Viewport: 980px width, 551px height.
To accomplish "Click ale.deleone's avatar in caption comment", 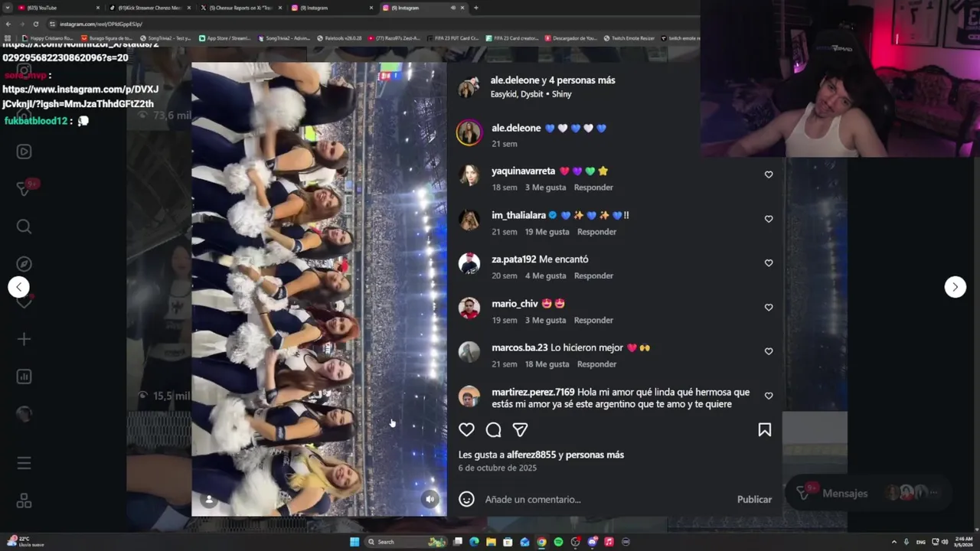I will tap(469, 132).
